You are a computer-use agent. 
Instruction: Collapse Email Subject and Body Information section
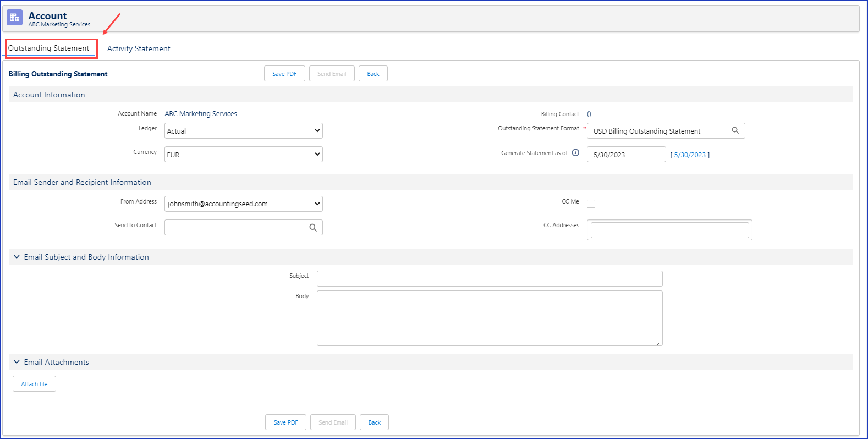pyautogui.click(x=17, y=257)
